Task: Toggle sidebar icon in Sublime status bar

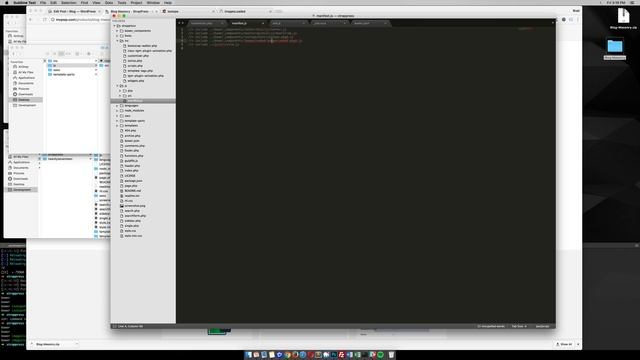Action: pos(114,326)
